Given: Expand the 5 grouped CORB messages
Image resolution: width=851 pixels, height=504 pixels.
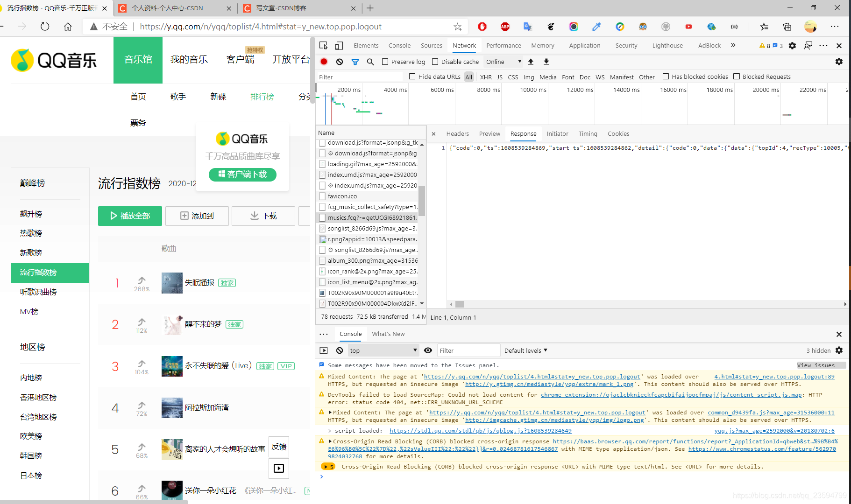Looking at the screenshot, I should pos(328,467).
